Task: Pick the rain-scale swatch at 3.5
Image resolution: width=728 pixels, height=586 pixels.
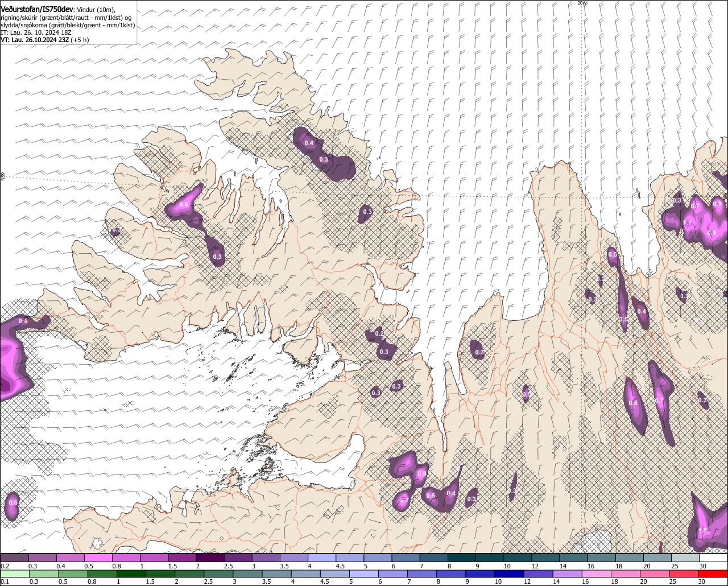Action: tap(277, 573)
